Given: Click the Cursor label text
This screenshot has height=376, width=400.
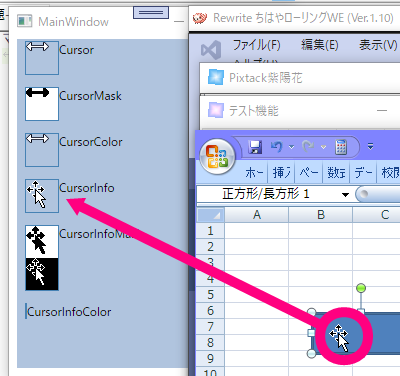Looking at the screenshot, I should pyautogui.click(x=76, y=50).
